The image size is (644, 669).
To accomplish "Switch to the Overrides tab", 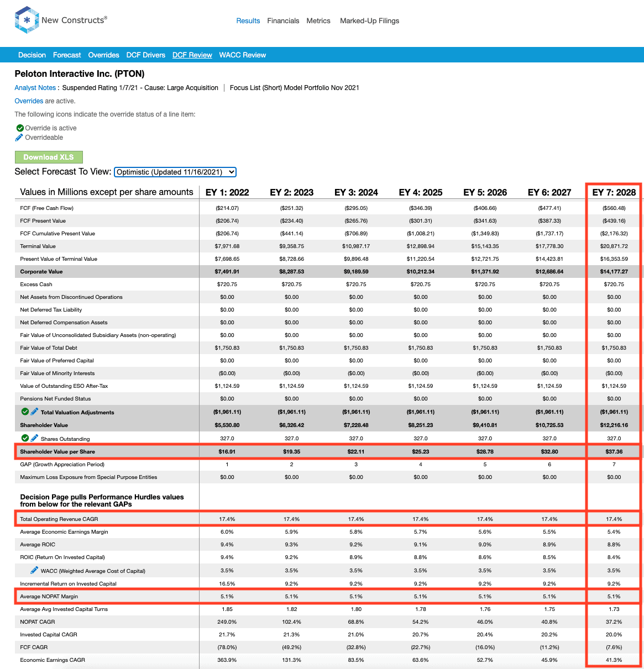I will tap(103, 55).
